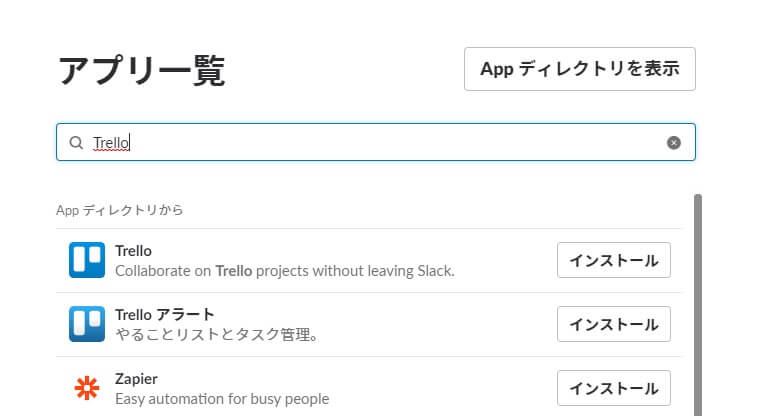Click the results list vertical scrollbar
This screenshot has height=416, width=761.
(x=698, y=305)
